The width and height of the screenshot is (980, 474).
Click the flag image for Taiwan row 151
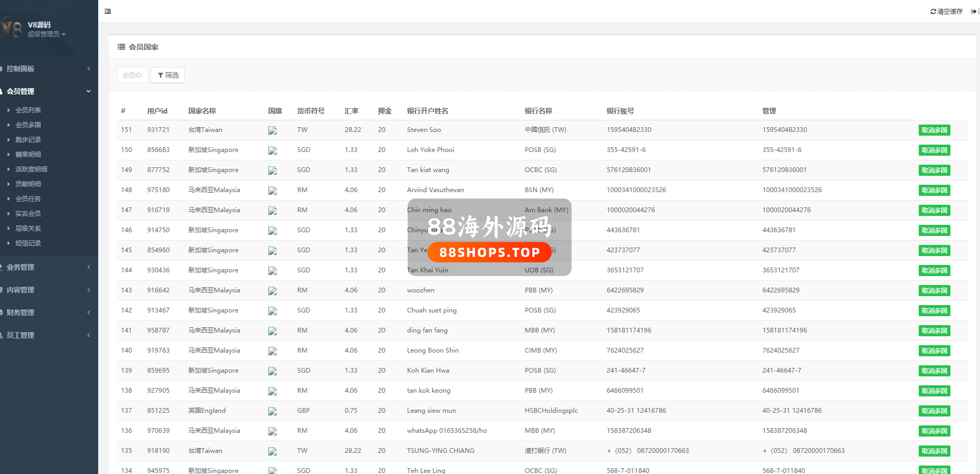click(272, 130)
